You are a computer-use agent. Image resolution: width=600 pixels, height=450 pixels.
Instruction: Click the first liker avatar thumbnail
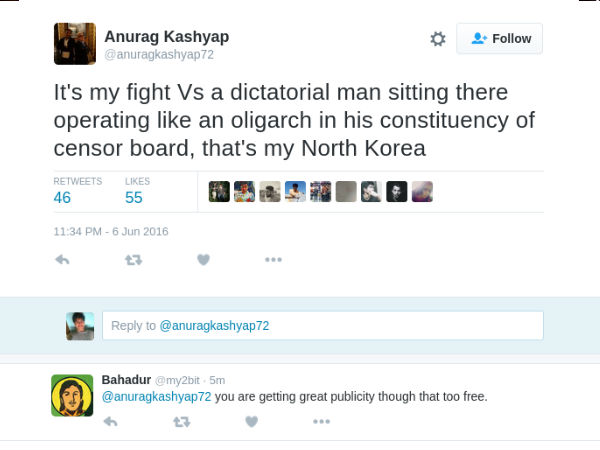click(219, 191)
